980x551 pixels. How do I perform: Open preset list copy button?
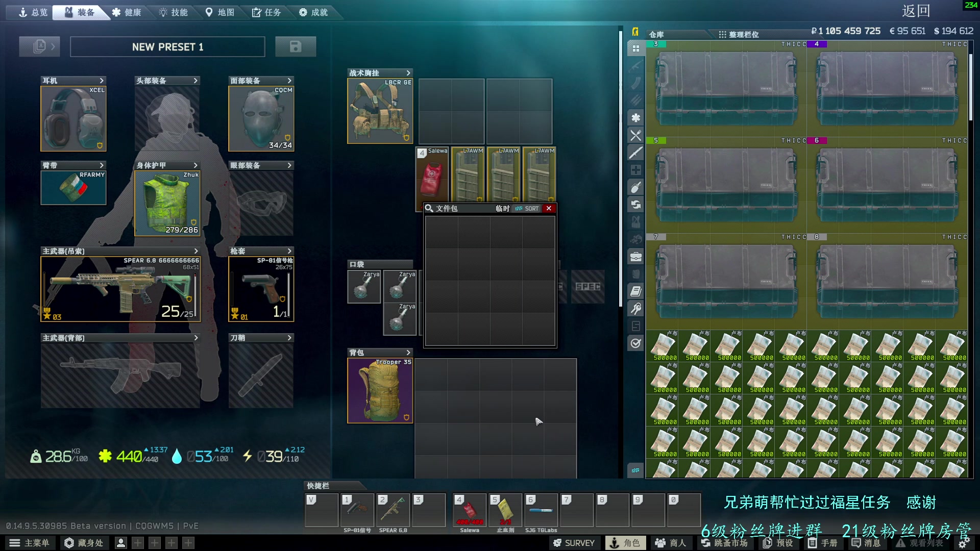click(39, 46)
